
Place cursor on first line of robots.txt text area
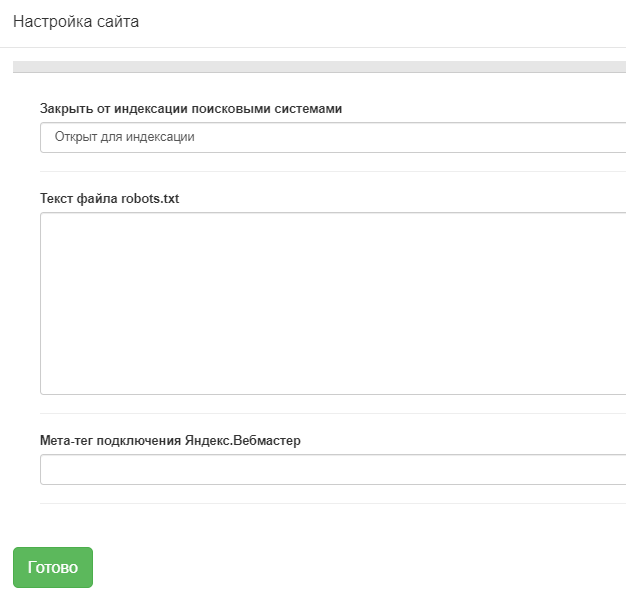[333, 224]
